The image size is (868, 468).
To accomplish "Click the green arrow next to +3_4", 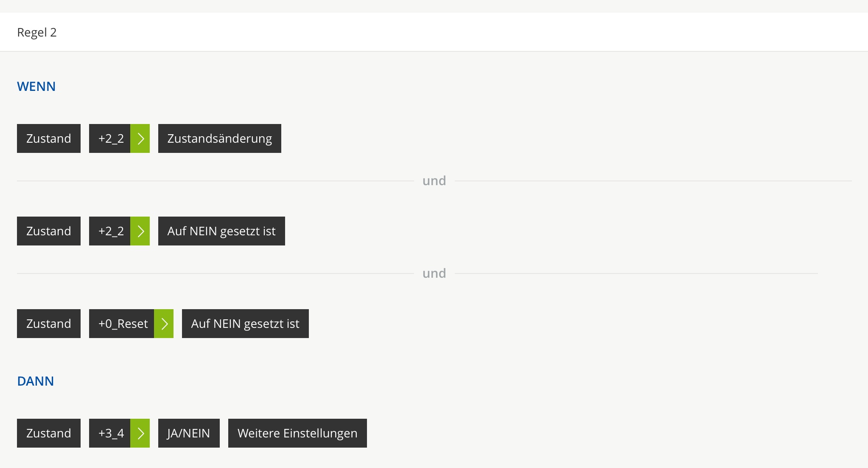I will coord(140,433).
